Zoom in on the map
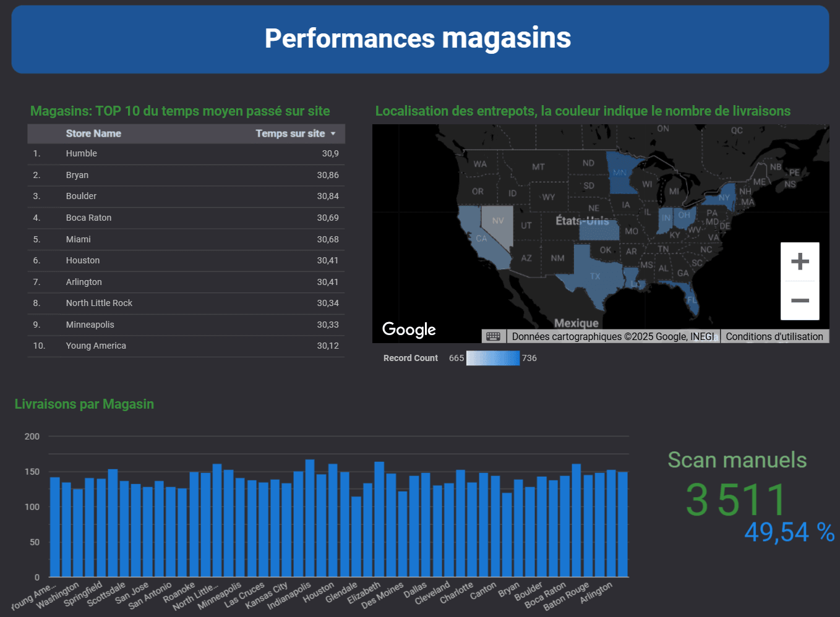 800,262
